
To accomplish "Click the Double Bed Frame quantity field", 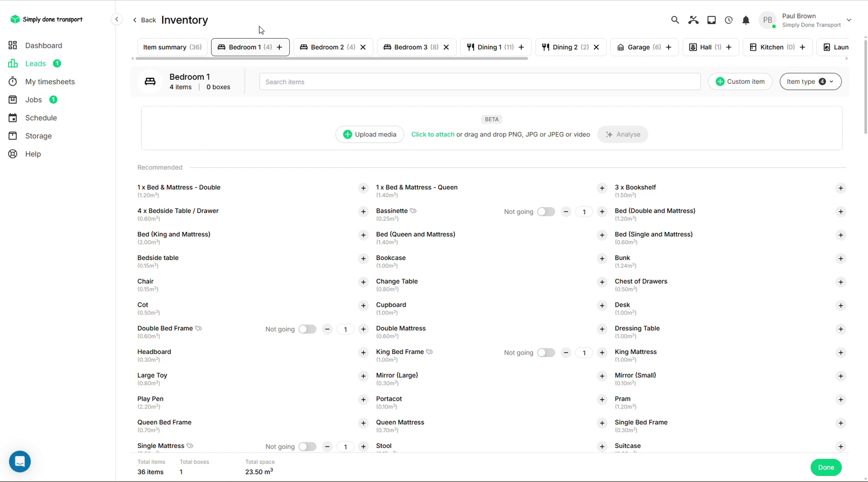I will click(345, 329).
